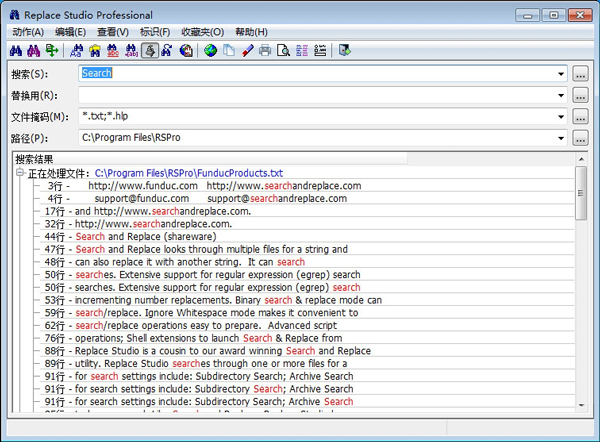The width and height of the screenshot is (600, 442).
Task: Open the 收藏夹(O) menu
Action: coord(203,32)
